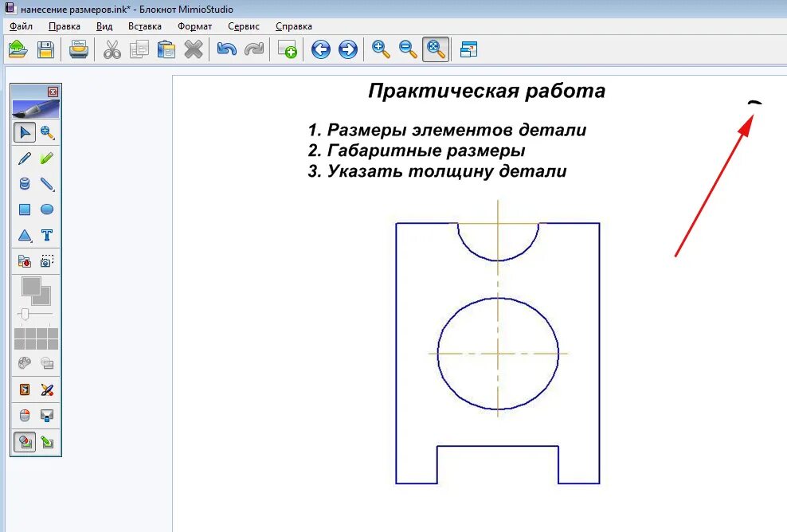The width and height of the screenshot is (787, 532).
Task: Click the outline and fill color swatch
Action: 36,291
